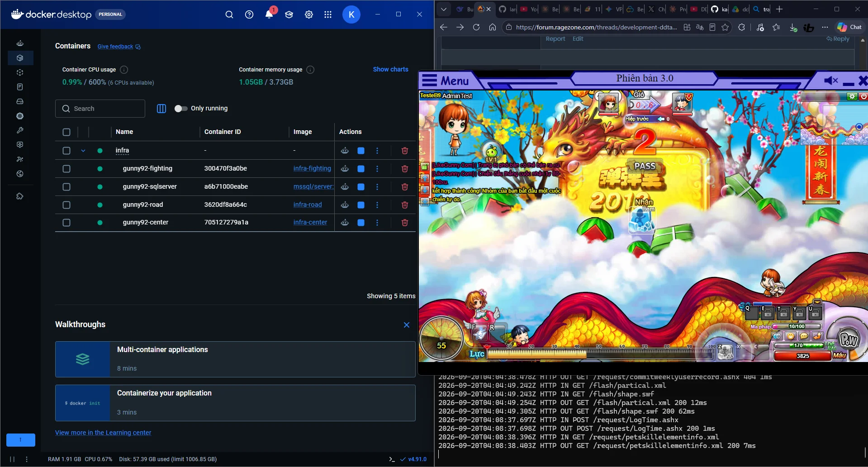Open the Docker apps grid icon
The image size is (868, 467).
click(328, 14)
